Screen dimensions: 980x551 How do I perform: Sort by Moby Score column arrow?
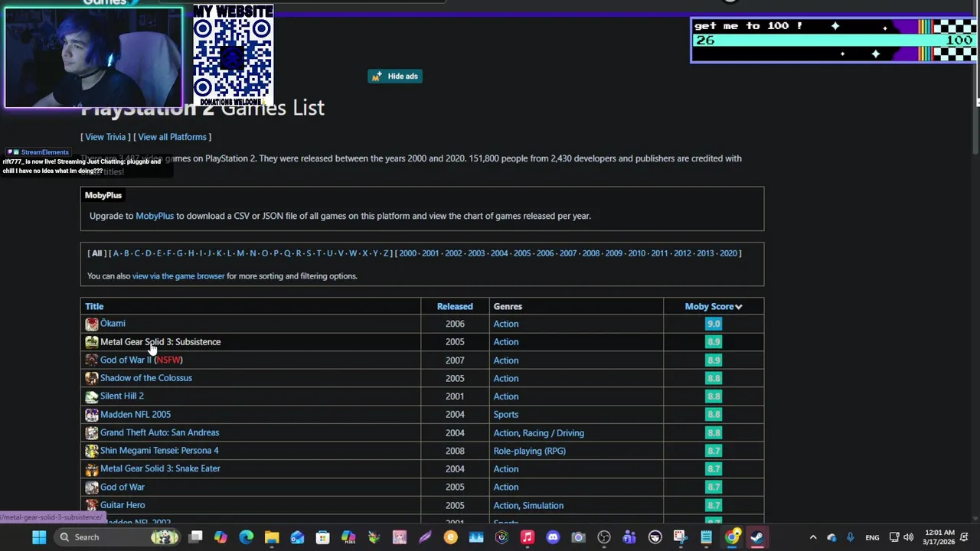[x=738, y=307]
